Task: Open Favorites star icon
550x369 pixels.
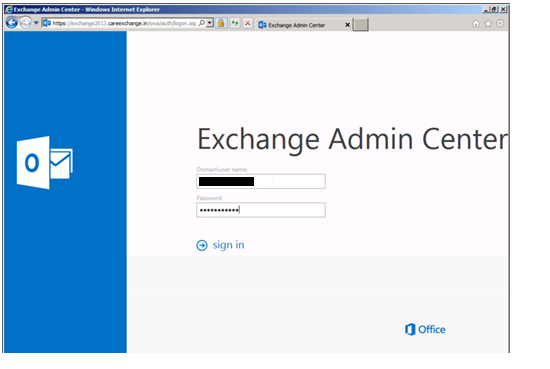Action: (488, 24)
